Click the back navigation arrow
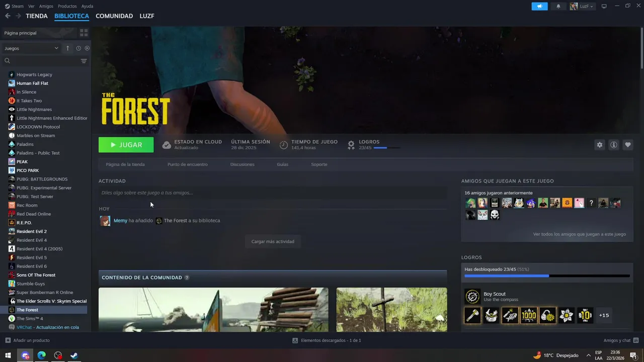This screenshot has width=644, height=362. (x=8, y=16)
